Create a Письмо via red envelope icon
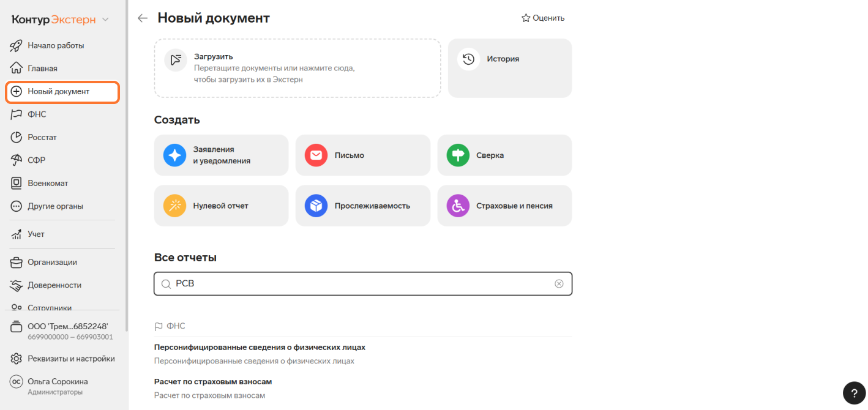This screenshot has width=868, height=410. (316, 155)
